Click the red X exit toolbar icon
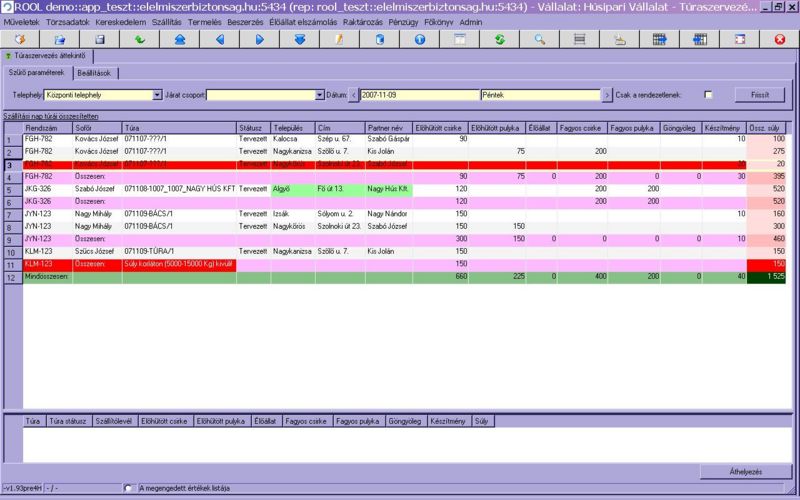This screenshot has height=500, width=800. 780,40
